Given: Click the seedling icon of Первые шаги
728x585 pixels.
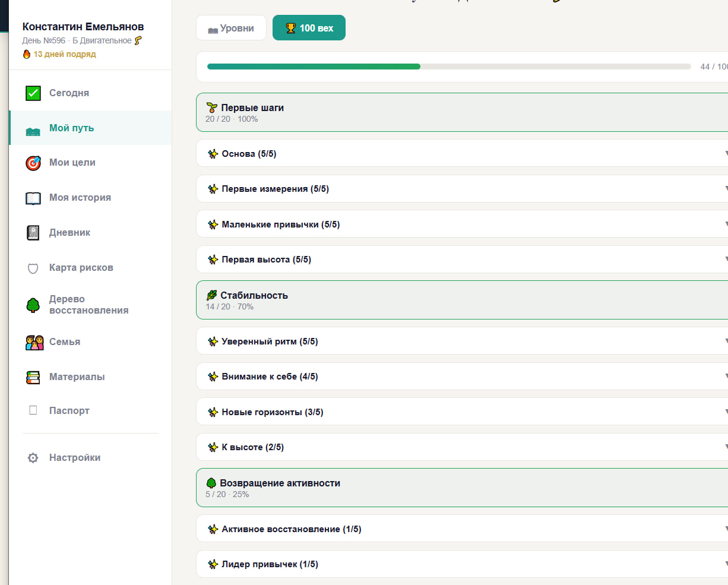Looking at the screenshot, I should click(211, 107).
